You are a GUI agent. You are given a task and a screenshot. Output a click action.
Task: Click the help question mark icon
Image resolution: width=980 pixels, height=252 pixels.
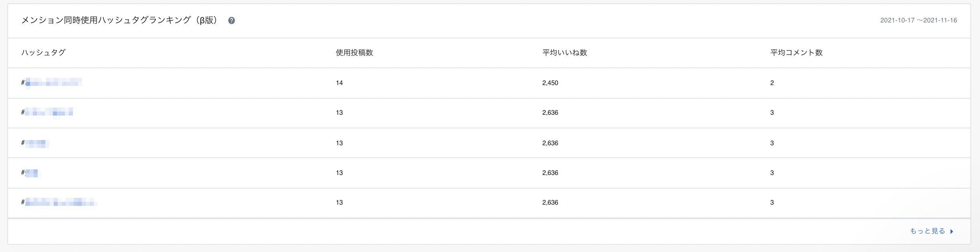(231, 20)
